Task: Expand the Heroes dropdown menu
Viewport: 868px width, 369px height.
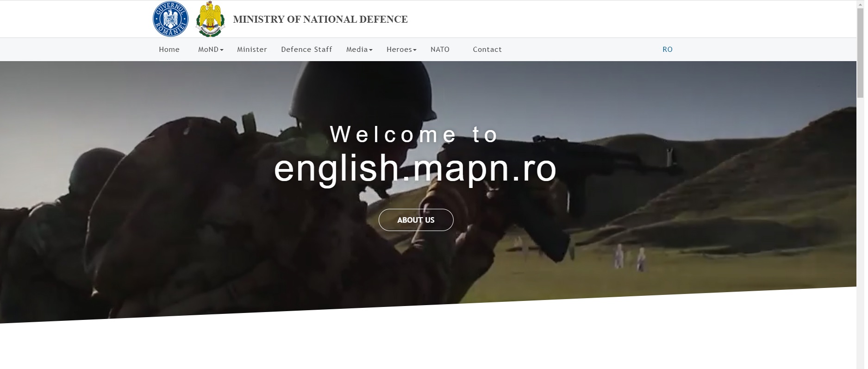Action: [401, 50]
